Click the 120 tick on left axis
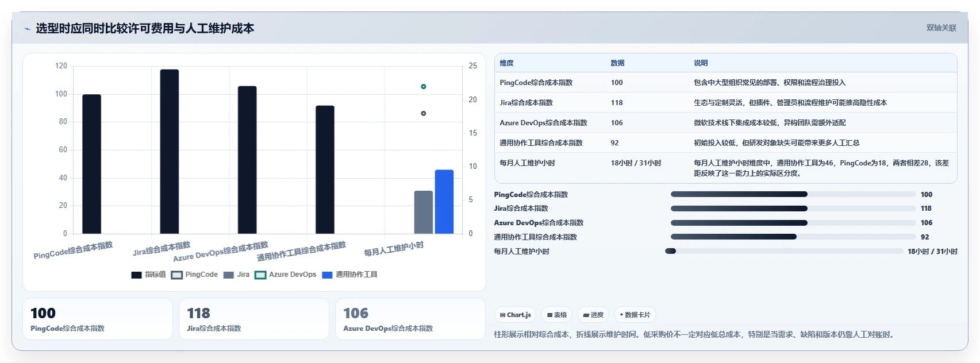Screen dimensions: 980x363 click(61, 66)
